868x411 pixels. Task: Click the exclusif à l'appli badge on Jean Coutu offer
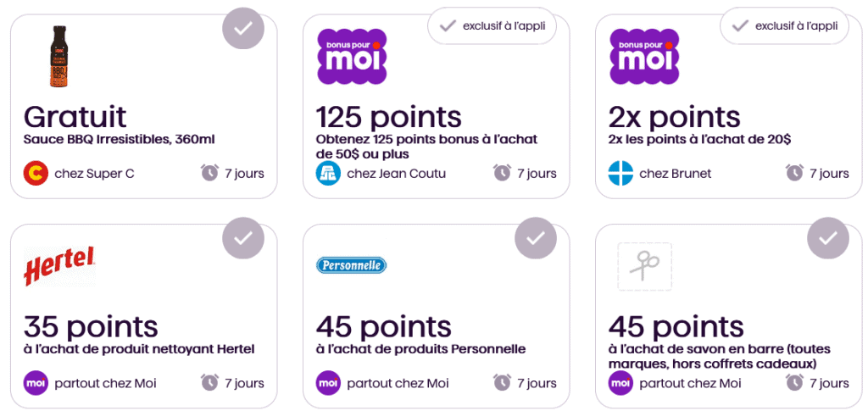coord(492,26)
